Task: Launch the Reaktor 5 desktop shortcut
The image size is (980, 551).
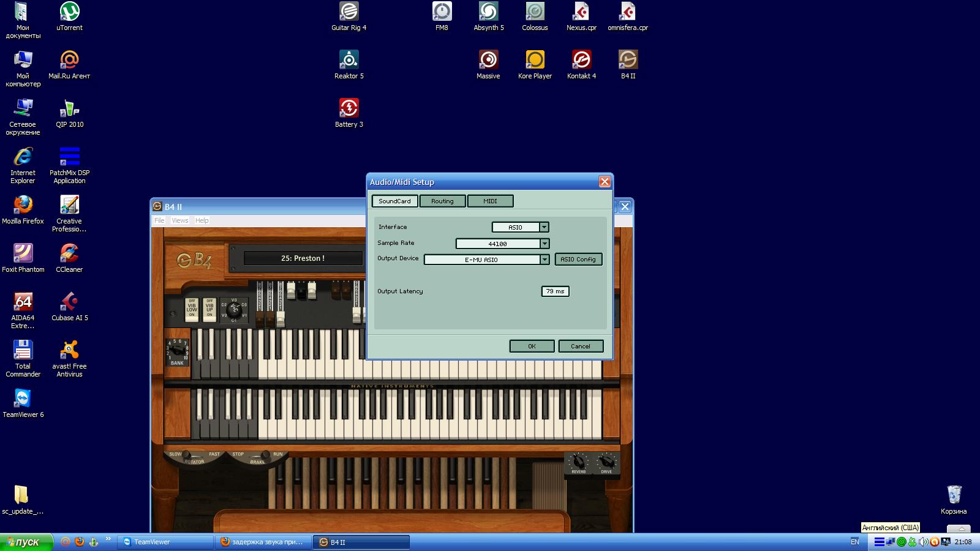Action: (349, 65)
